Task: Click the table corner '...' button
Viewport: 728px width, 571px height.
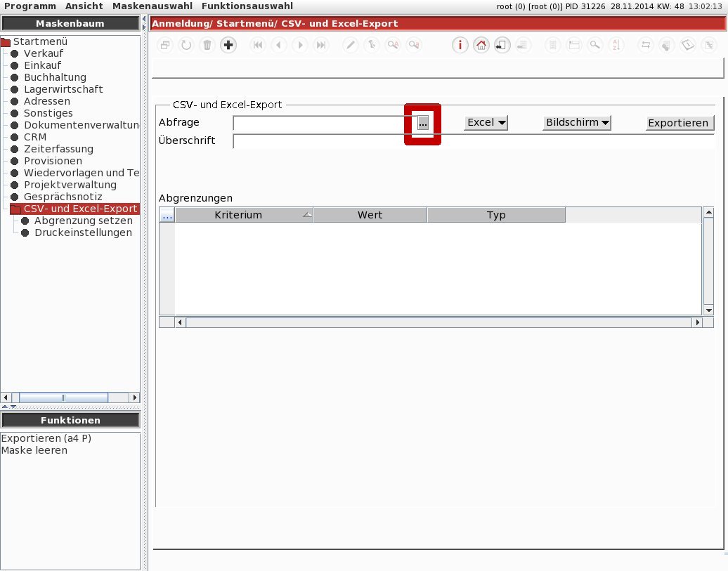Action: tap(167, 216)
